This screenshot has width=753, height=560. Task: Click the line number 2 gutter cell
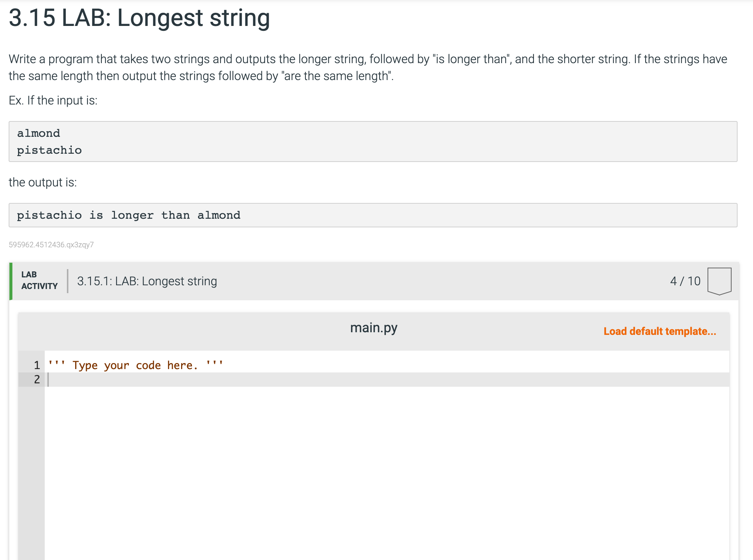36,380
